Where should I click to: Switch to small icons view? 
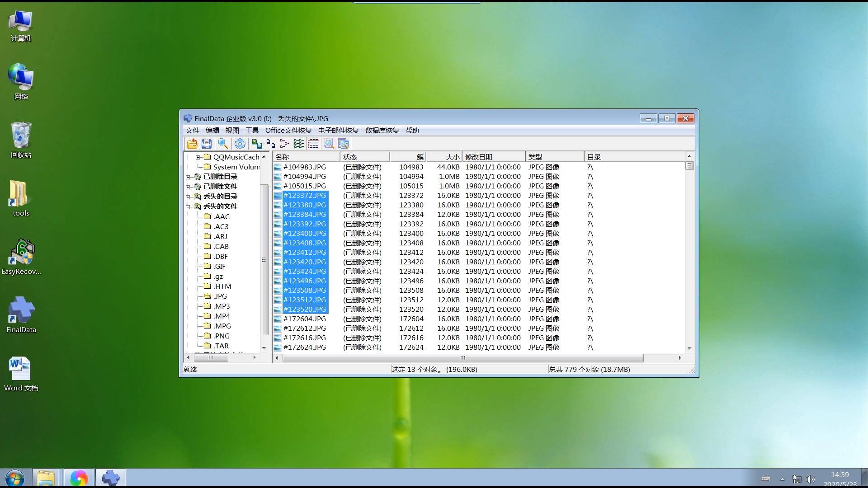[271, 144]
